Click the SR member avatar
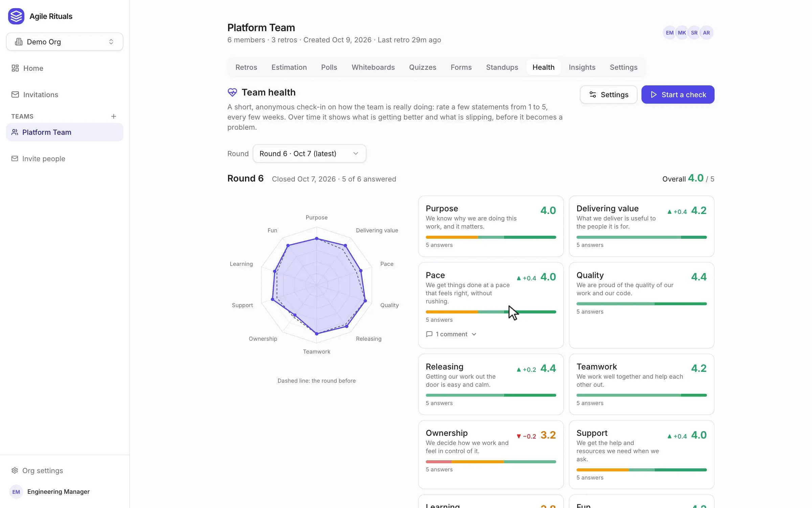Screen dimensions: 812x508 tap(694, 33)
